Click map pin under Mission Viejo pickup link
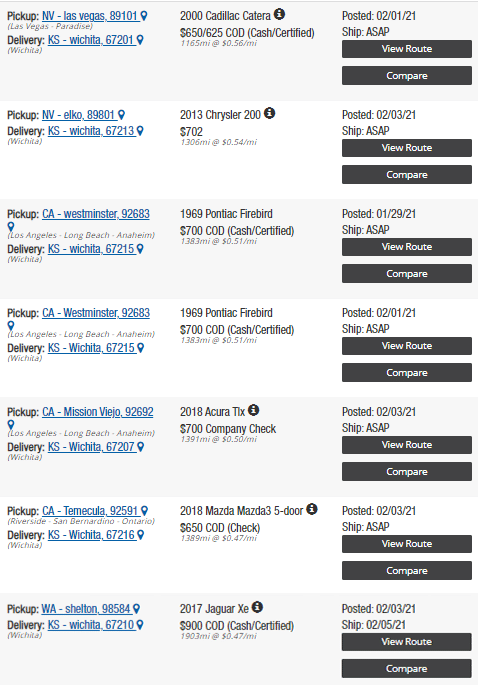 (x=11, y=424)
